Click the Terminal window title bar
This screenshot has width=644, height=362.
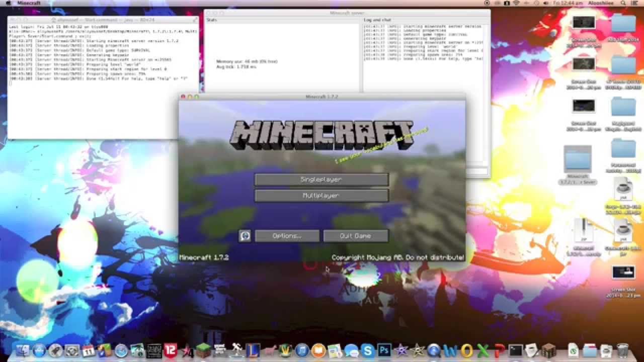[103, 20]
